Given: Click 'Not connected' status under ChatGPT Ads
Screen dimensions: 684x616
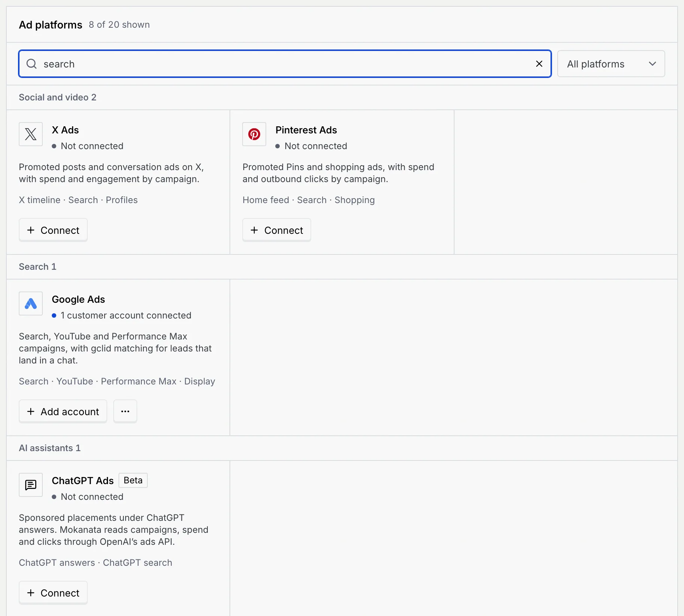Looking at the screenshot, I should pos(92,497).
